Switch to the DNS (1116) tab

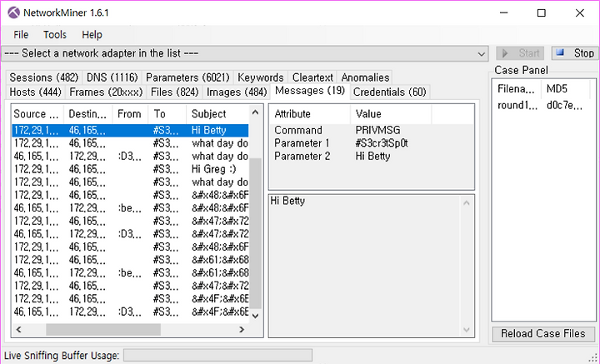click(112, 77)
